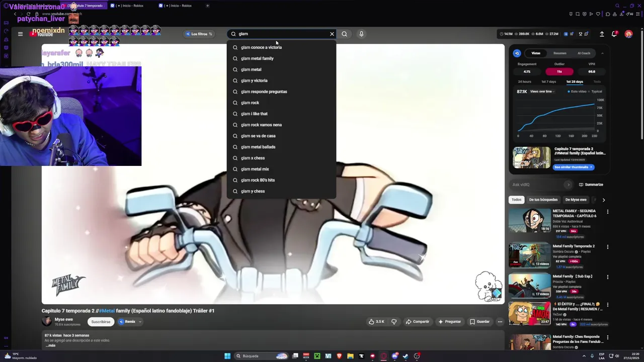Select suggestion 'glam metal ballads'
This screenshot has height=362, width=644.
point(281,147)
